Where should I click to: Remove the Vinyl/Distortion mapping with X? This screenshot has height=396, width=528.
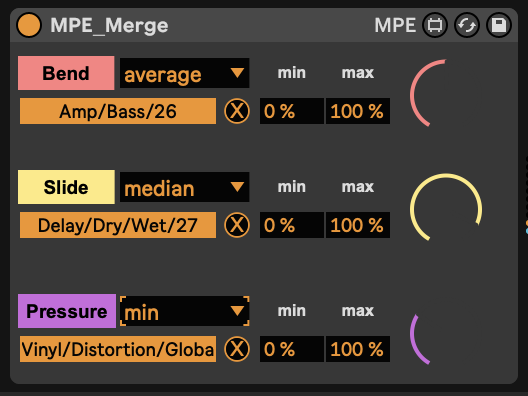(237, 349)
